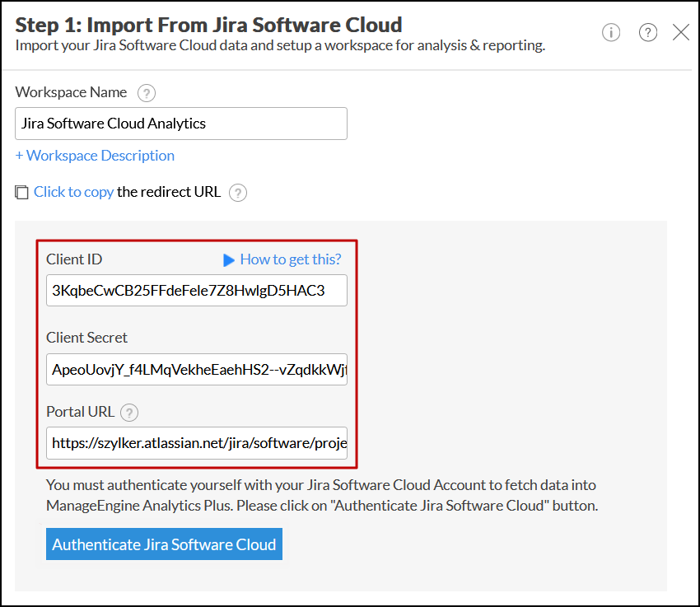Focus the Portal URL input box
This screenshot has height=607, width=700.
[x=197, y=443]
